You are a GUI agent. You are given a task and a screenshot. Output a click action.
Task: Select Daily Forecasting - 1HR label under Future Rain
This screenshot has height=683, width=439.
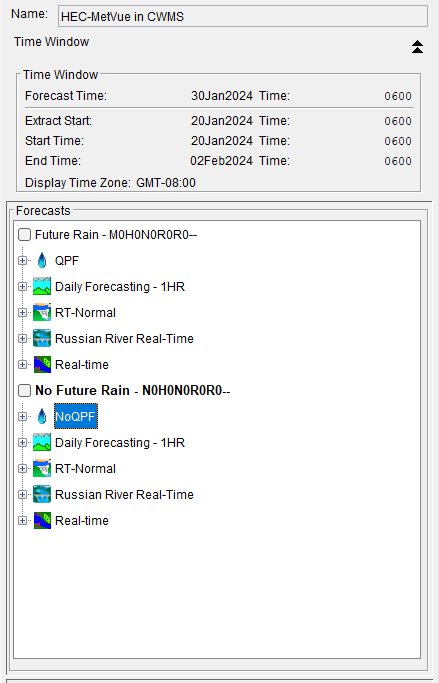120,287
